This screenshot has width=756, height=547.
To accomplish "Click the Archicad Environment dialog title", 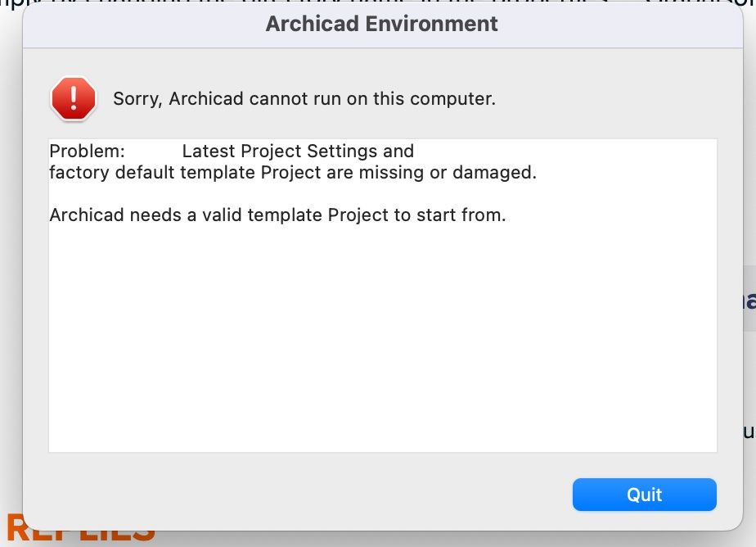I will coord(381,24).
